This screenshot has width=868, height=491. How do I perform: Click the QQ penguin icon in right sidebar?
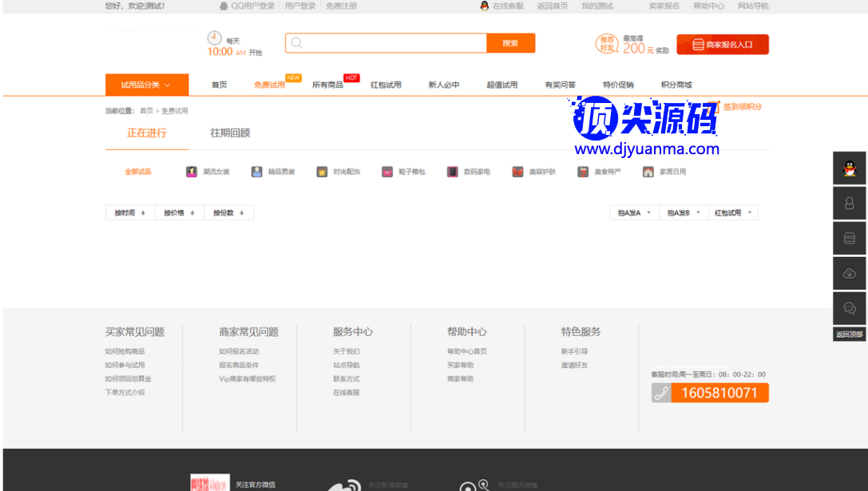pyautogui.click(x=849, y=168)
